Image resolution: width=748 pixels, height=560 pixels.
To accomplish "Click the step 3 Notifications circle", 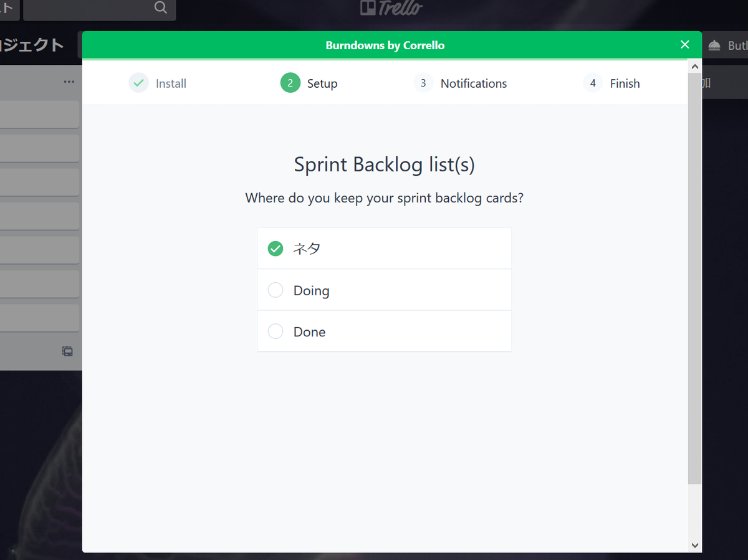I will 423,83.
